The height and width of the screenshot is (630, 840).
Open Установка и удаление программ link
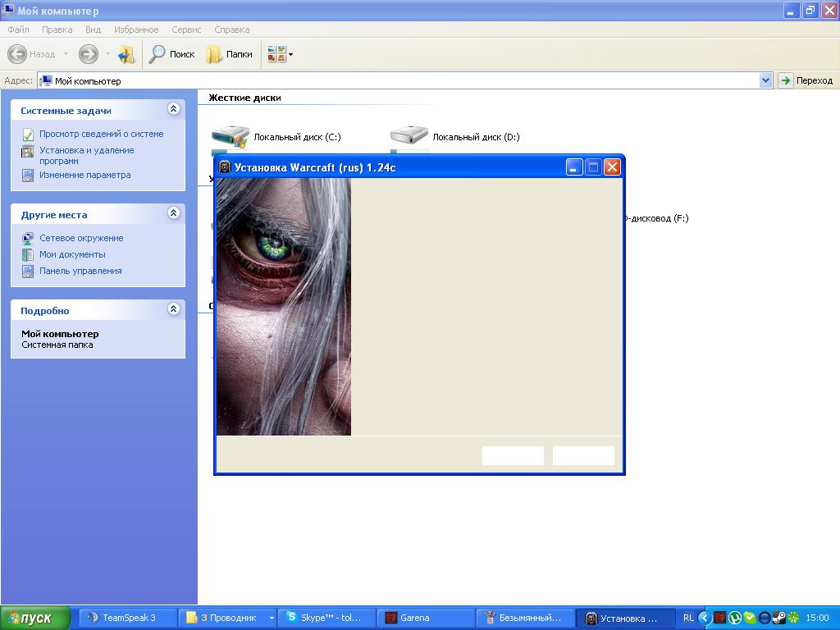click(x=87, y=155)
